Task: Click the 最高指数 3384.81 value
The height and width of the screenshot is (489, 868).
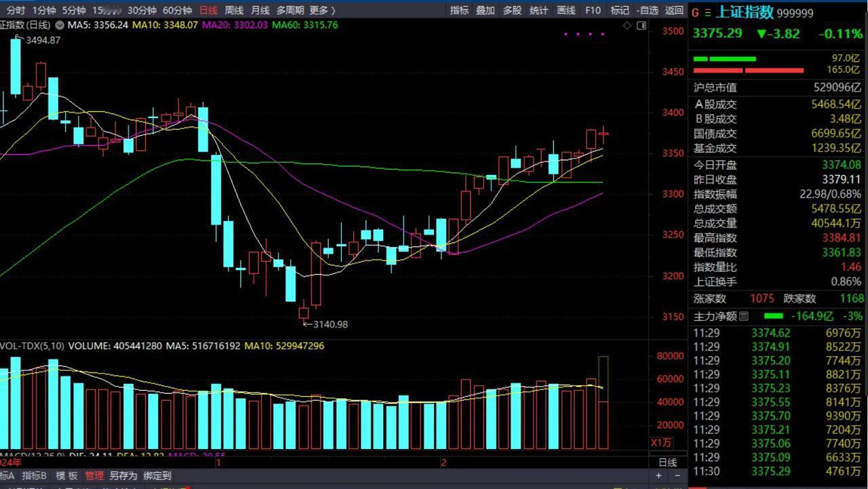Action: tap(842, 237)
